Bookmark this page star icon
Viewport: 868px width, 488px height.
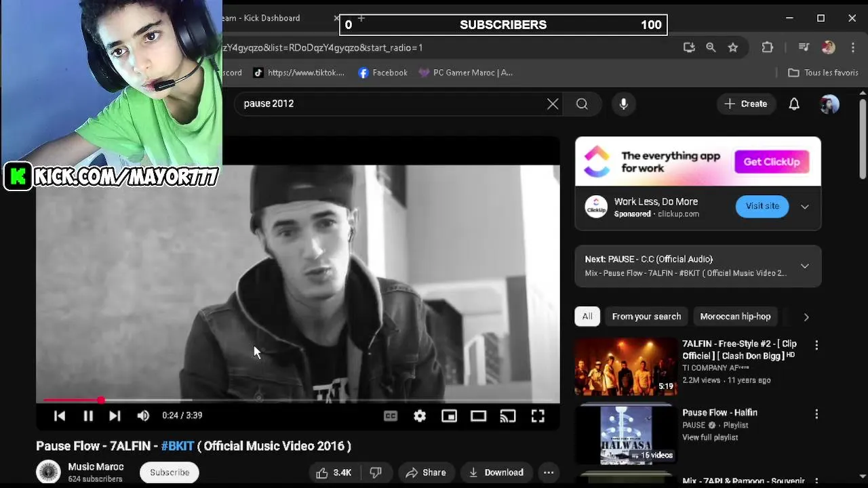tap(733, 47)
